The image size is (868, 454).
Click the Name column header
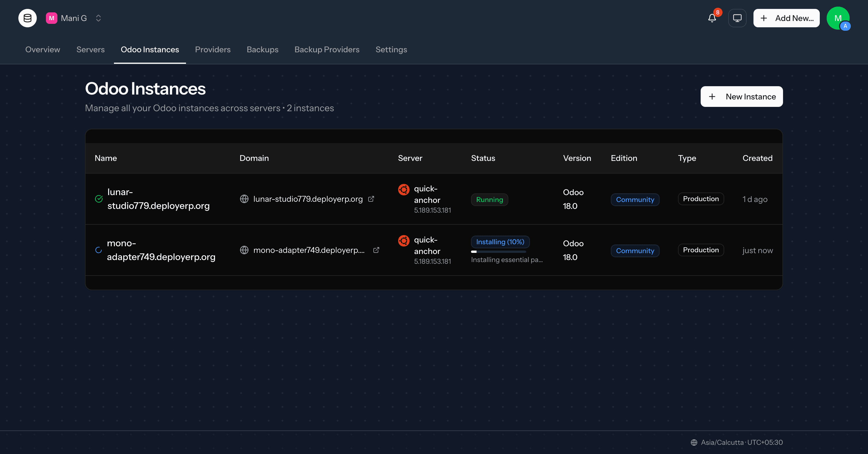(x=106, y=158)
